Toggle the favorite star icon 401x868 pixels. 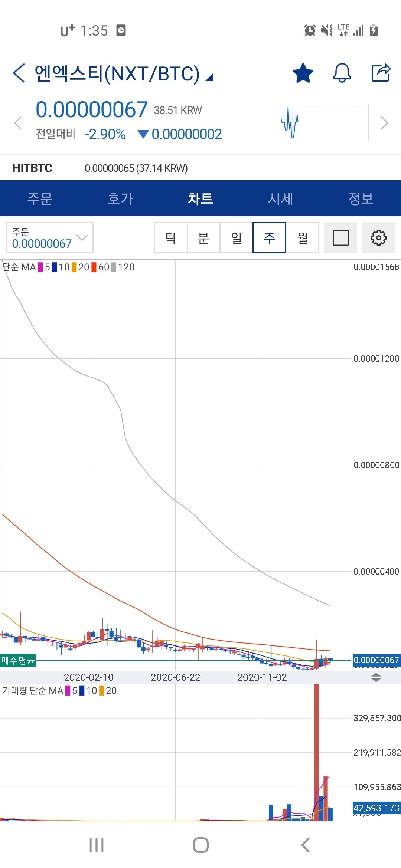(x=303, y=73)
